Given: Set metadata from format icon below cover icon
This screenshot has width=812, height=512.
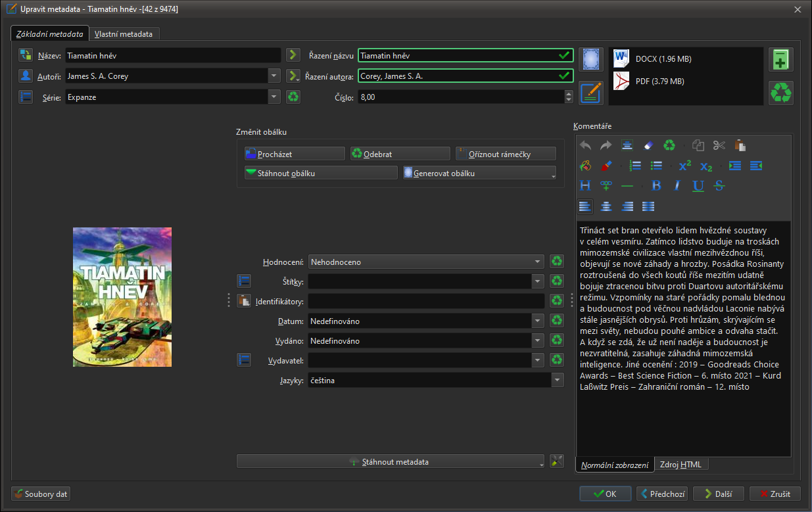Looking at the screenshot, I should coord(591,93).
